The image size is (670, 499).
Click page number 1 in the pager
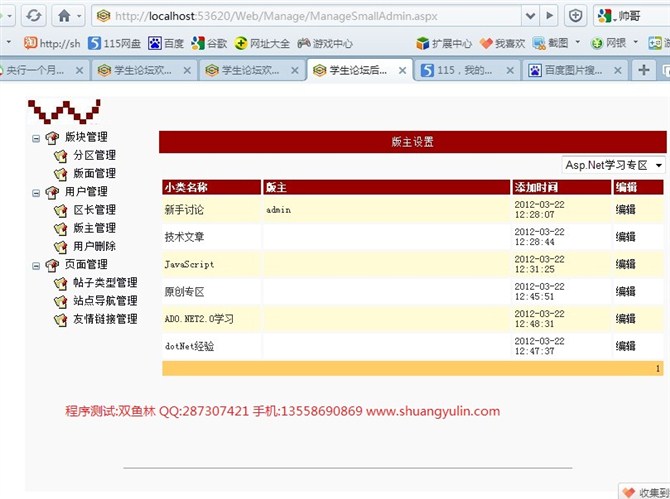click(658, 368)
